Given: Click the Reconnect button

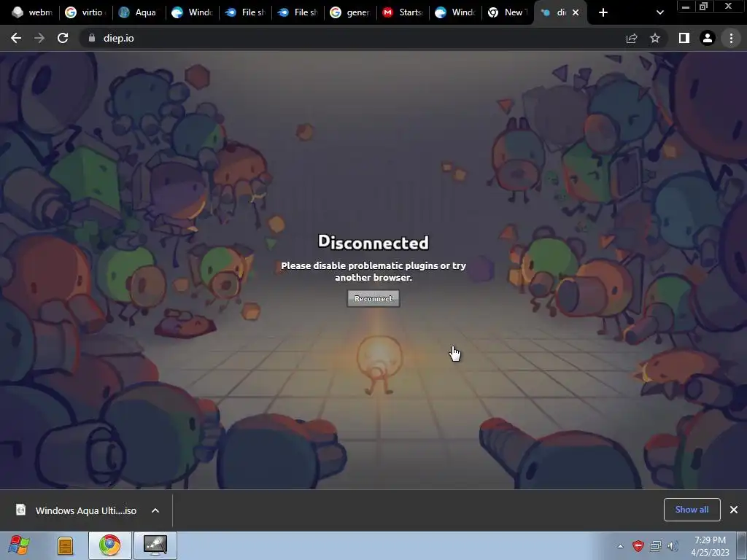Looking at the screenshot, I should tap(373, 298).
